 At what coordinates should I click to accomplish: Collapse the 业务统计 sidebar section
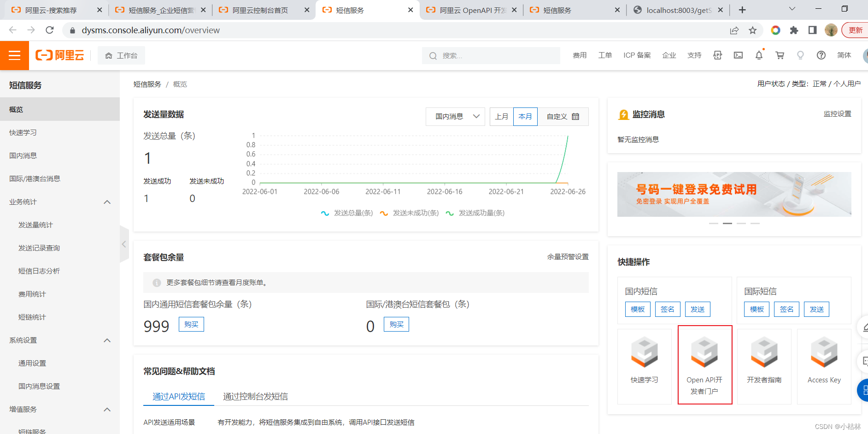tap(107, 202)
